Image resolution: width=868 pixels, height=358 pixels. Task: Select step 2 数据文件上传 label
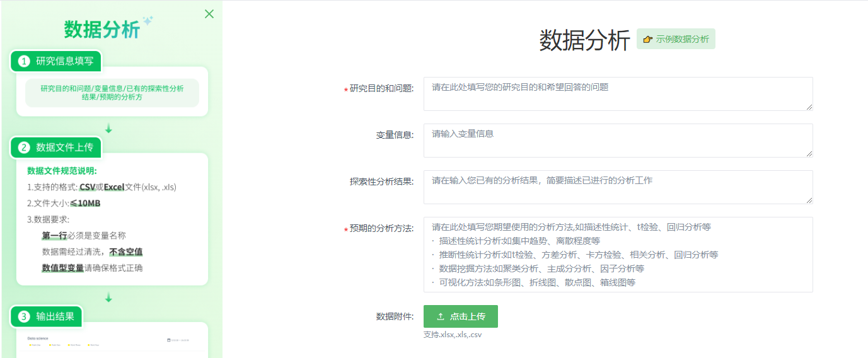(56, 147)
